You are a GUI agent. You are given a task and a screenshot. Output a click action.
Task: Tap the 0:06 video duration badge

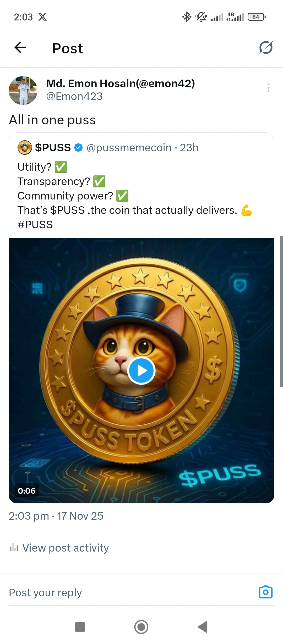click(x=27, y=491)
